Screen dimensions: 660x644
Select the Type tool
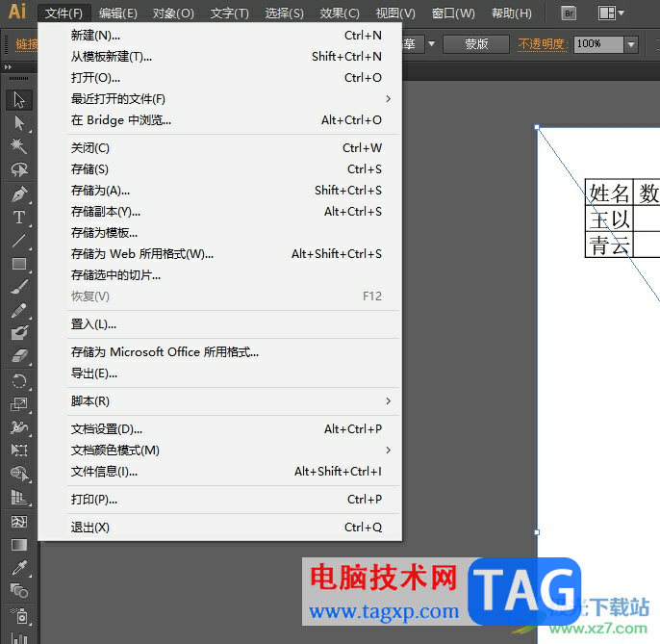pyautogui.click(x=19, y=218)
